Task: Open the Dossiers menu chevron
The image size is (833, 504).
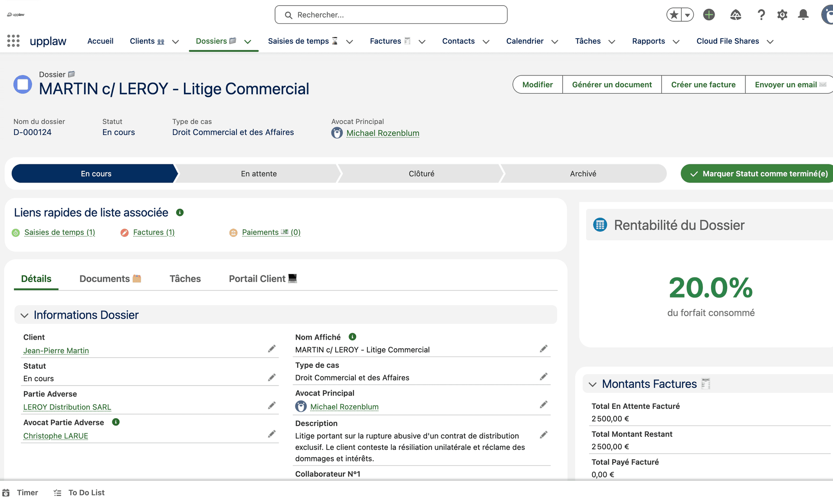Action: tap(247, 42)
